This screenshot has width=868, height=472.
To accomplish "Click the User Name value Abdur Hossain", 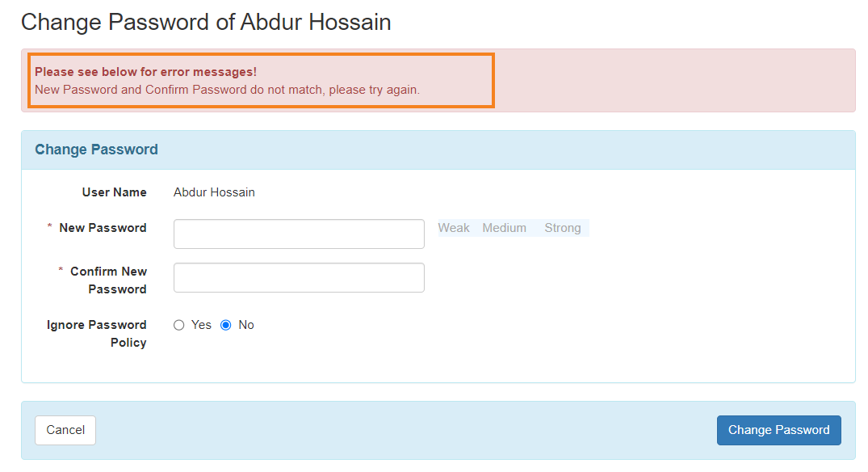I will pos(214,192).
